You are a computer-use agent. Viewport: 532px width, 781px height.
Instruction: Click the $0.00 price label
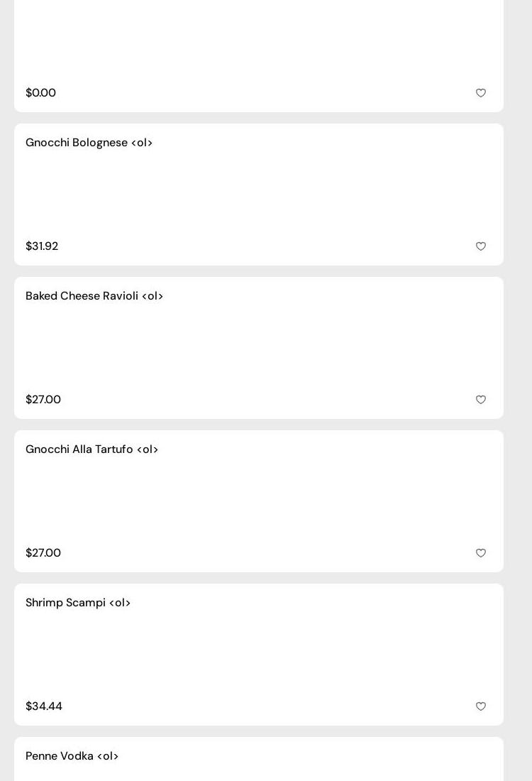[x=40, y=93]
